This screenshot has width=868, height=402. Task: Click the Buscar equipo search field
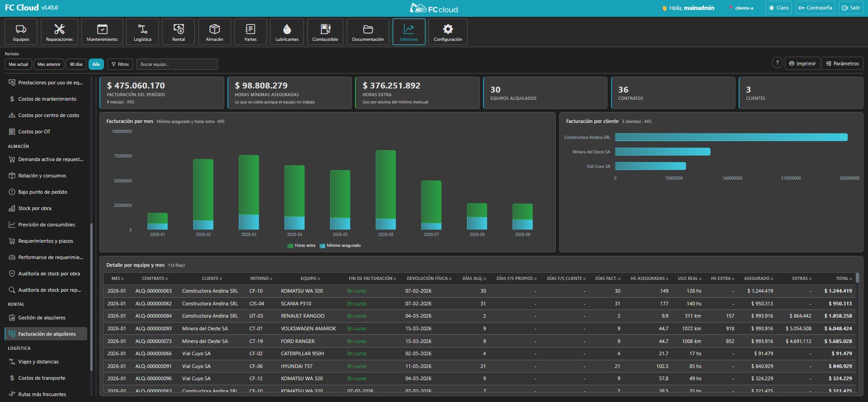pos(177,64)
